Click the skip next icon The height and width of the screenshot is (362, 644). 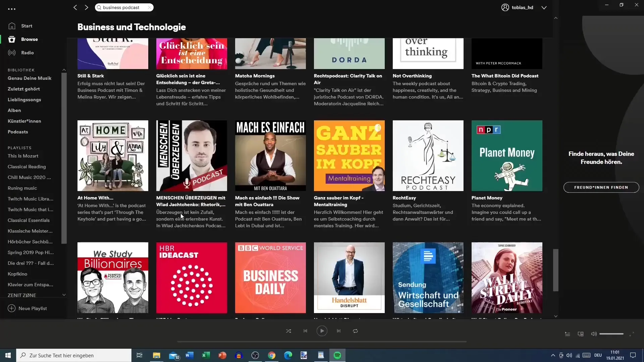point(338,330)
